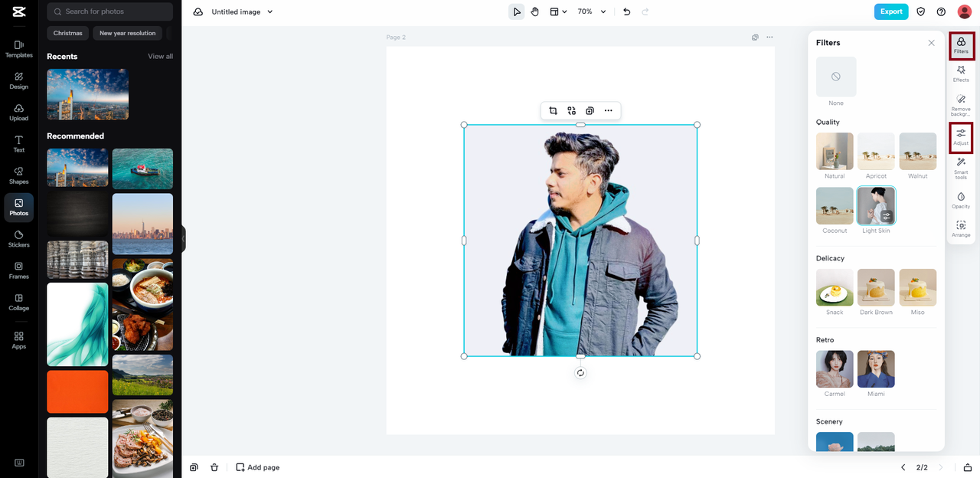Click the Search for photos field
This screenshot has height=478, width=980.
click(x=110, y=11)
